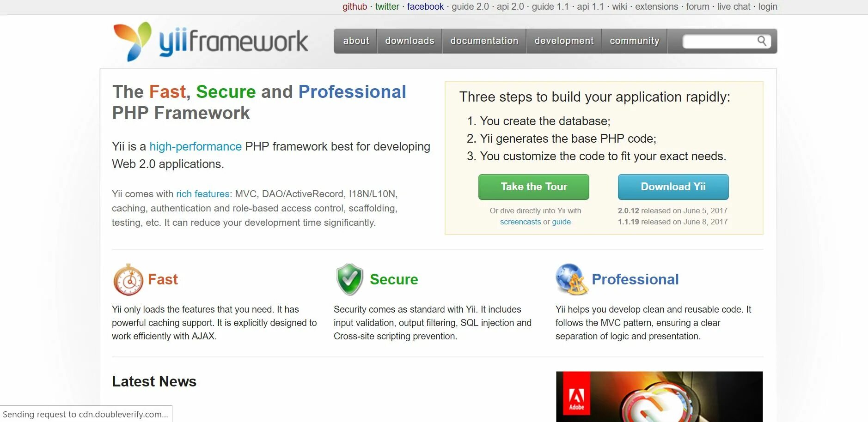Click the Download Yii button
The image size is (868, 422).
[x=673, y=187]
